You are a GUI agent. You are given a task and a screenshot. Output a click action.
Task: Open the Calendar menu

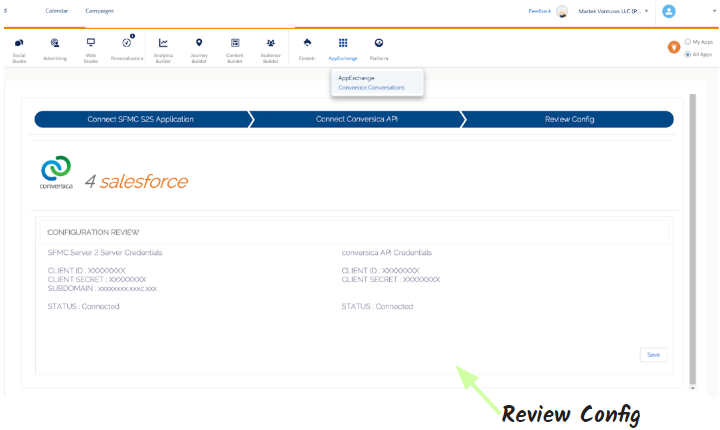[56, 11]
